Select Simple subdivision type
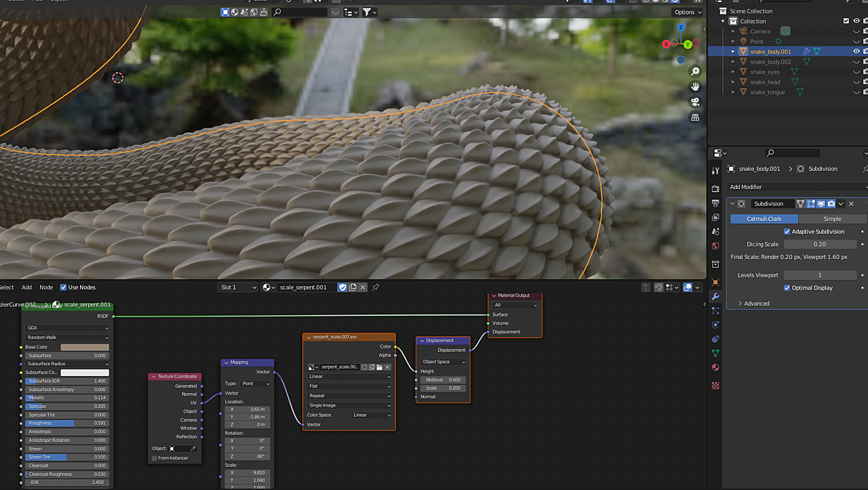The width and height of the screenshot is (868, 490). point(833,219)
